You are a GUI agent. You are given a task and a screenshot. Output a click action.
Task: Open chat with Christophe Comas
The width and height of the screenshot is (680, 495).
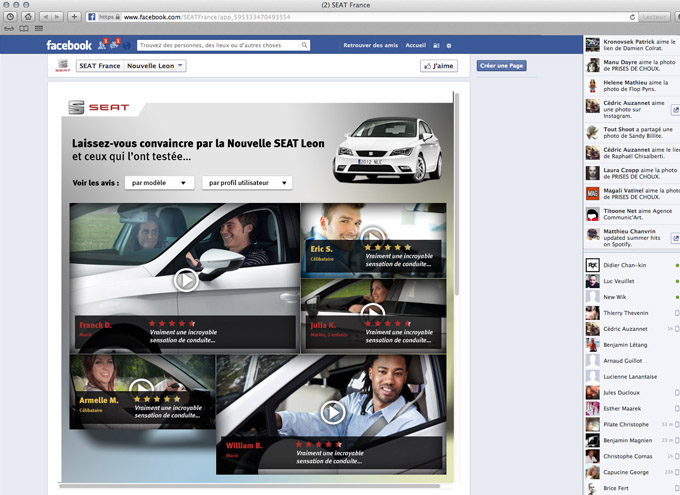632,456
